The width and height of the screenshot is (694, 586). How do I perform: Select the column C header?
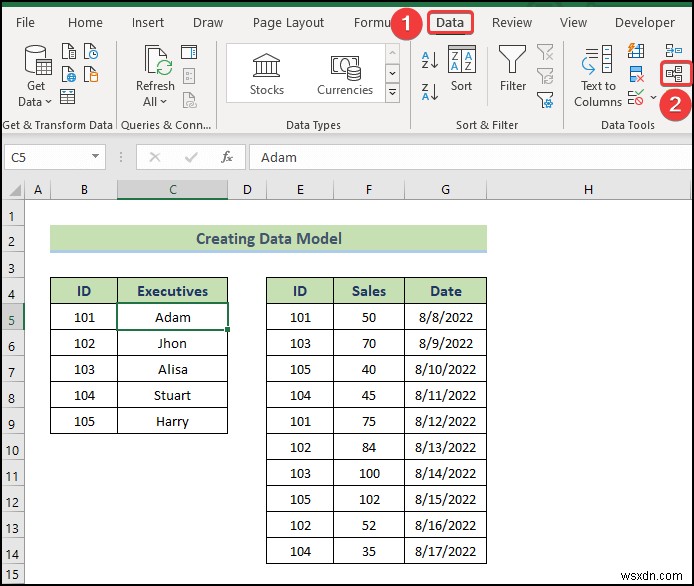173,190
